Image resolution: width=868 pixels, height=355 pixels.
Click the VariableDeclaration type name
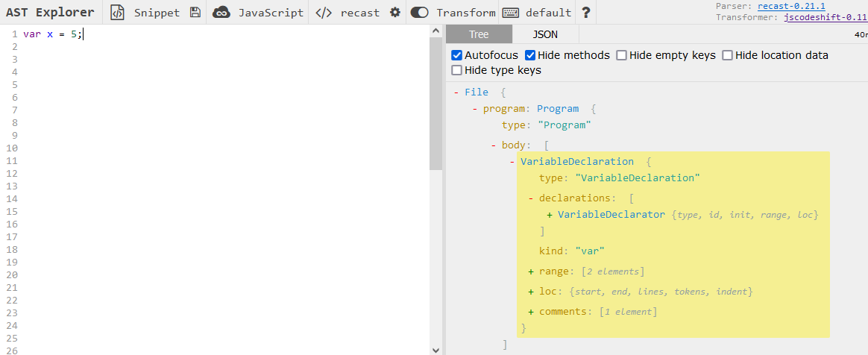pos(577,162)
